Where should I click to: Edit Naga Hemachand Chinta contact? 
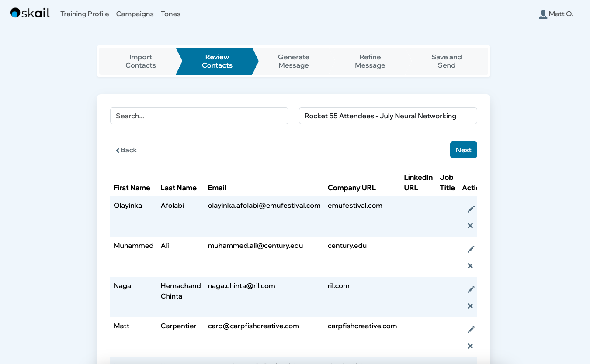[471, 290]
